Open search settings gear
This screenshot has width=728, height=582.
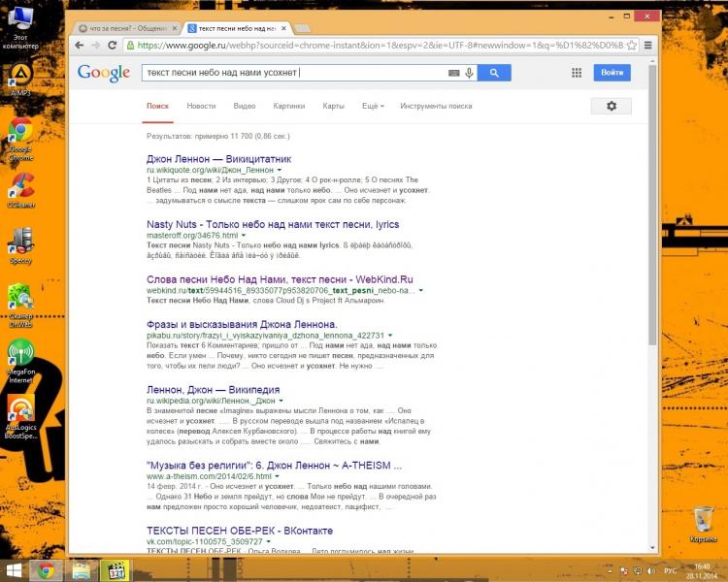[x=611, y=106]
